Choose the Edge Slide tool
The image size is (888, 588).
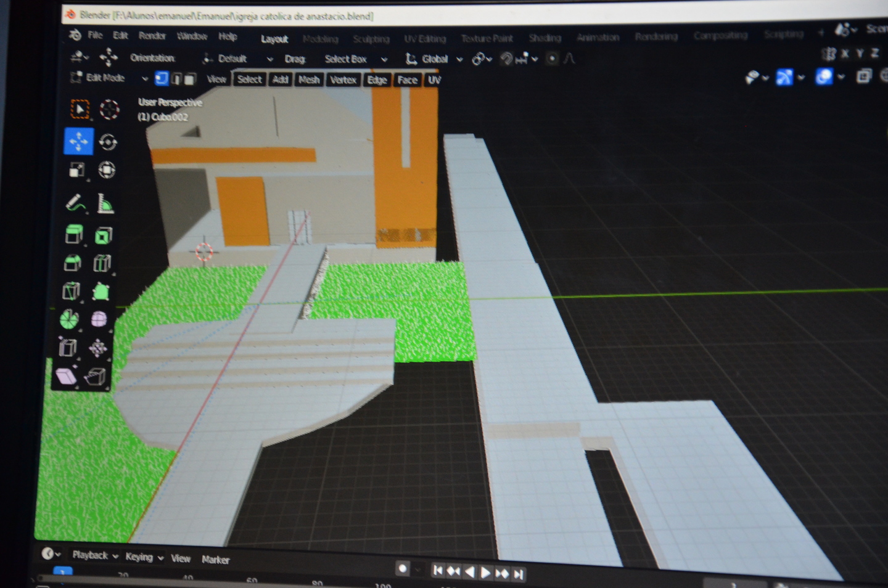click(68, 347)
